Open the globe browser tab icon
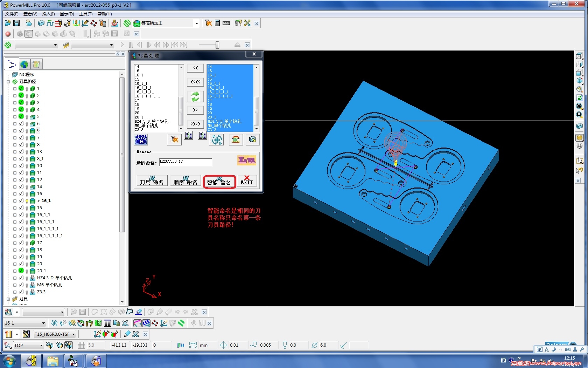This screenshot has height=368, width=588. coord(24,64)
